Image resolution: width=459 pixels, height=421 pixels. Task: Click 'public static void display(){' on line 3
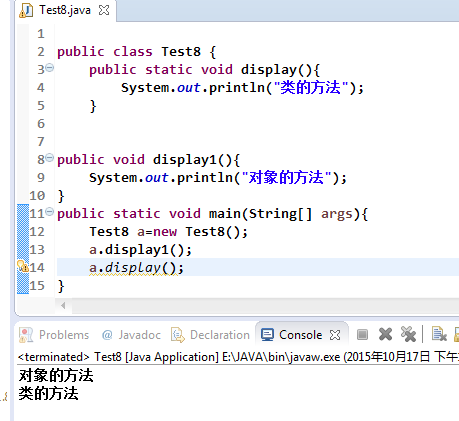point(205,70)
